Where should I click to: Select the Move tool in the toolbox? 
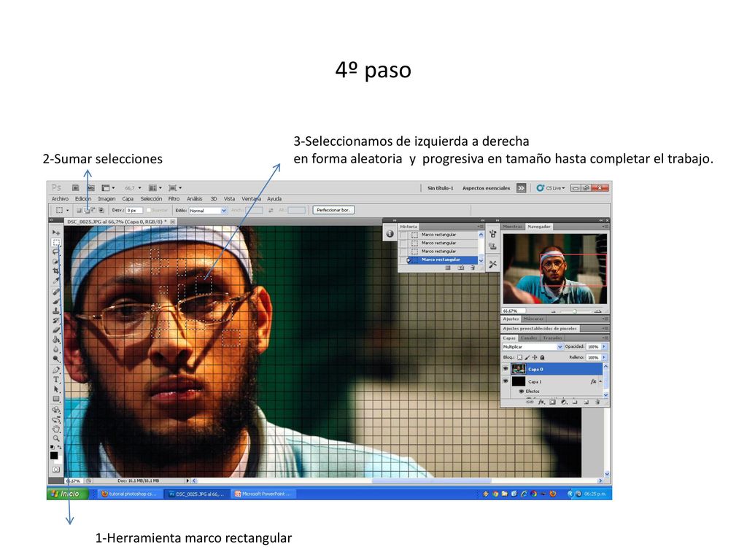(55, 233)
